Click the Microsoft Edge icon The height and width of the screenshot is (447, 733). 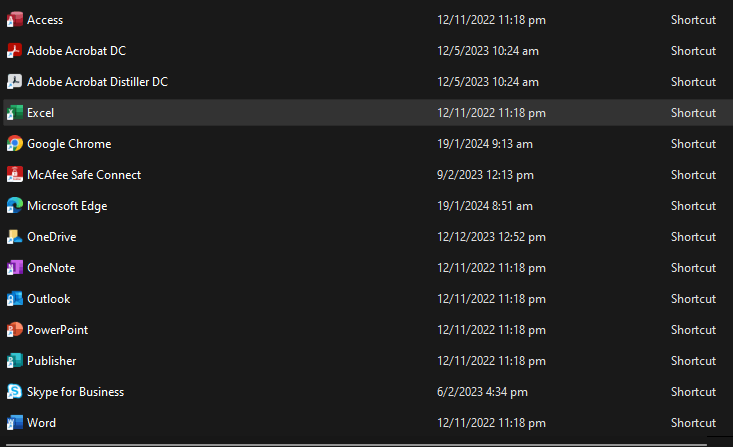[x=14, y=206]
